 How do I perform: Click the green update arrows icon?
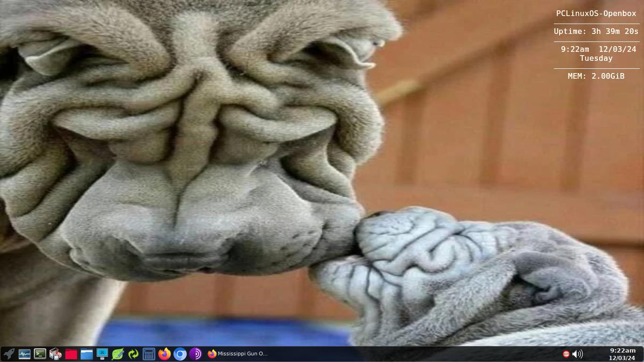(x=133, y=354)
